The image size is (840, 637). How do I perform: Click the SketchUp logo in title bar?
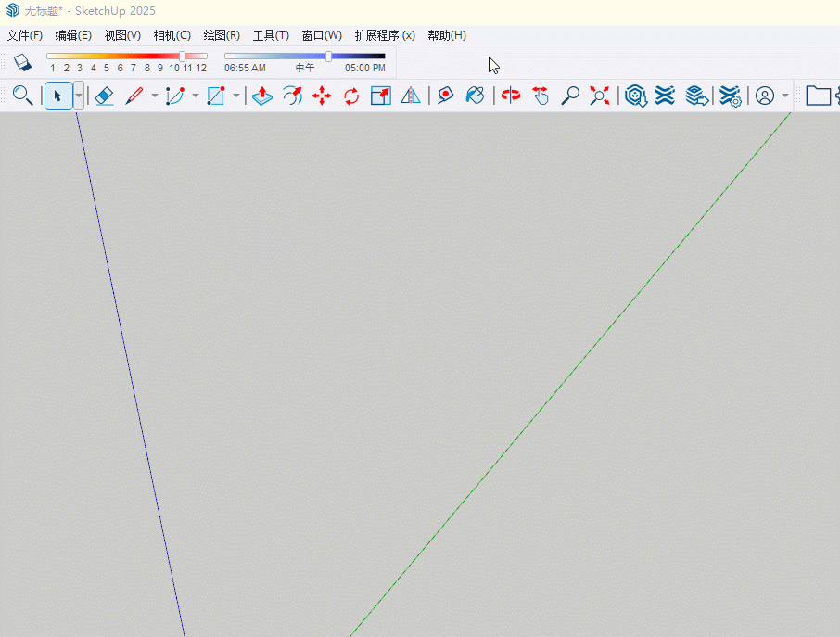point(12,10)
